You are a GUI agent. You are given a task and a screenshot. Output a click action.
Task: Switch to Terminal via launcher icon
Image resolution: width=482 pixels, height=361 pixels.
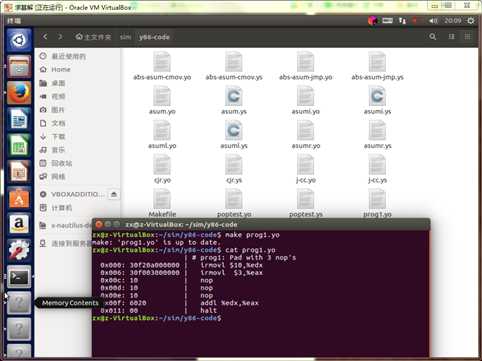coord(19,277)
